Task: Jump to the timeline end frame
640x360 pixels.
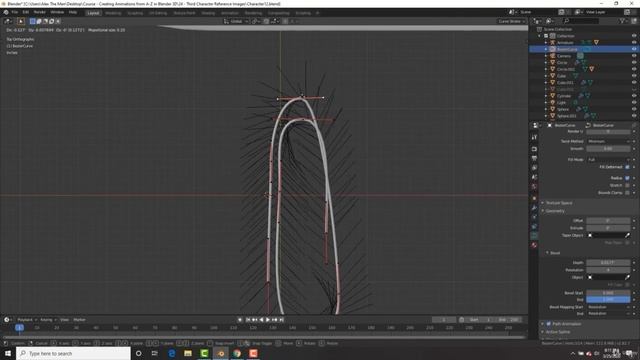Action: click(281, 320)
